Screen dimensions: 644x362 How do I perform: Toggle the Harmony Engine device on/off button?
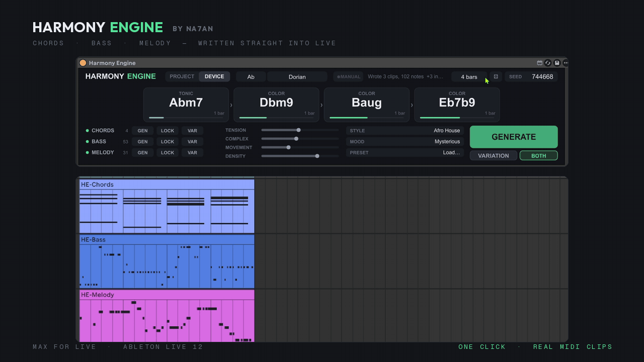[83, 63]
